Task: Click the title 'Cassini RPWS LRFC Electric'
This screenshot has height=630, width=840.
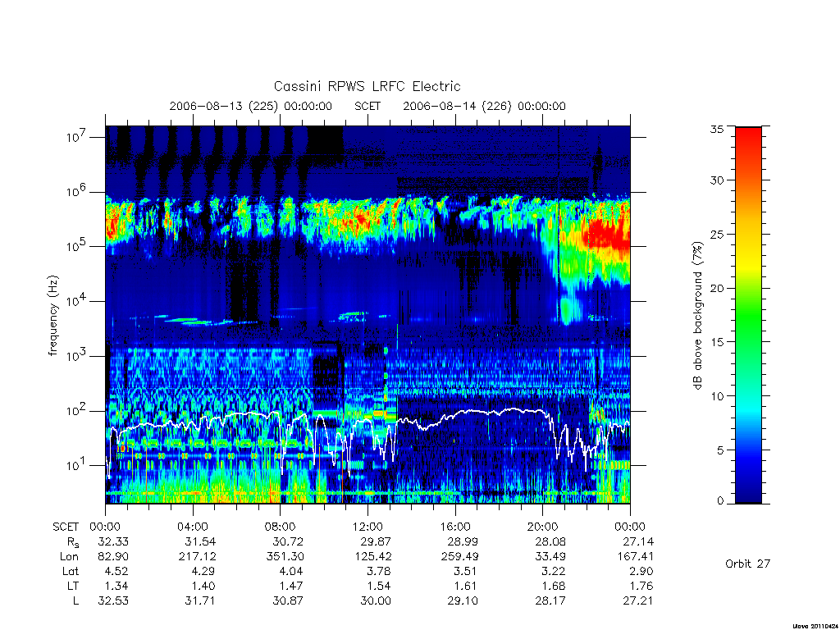Action: click(367, 86)
